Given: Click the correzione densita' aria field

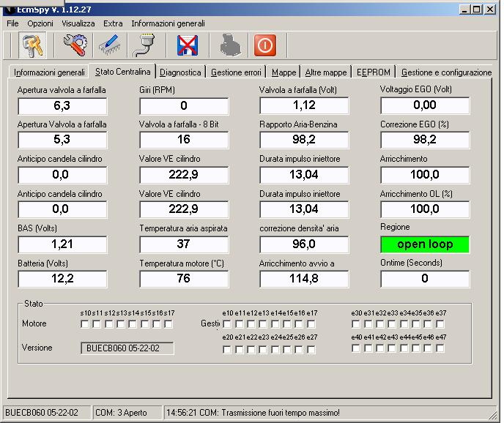Looking at the screenshot, I should [x=304, y=244].
